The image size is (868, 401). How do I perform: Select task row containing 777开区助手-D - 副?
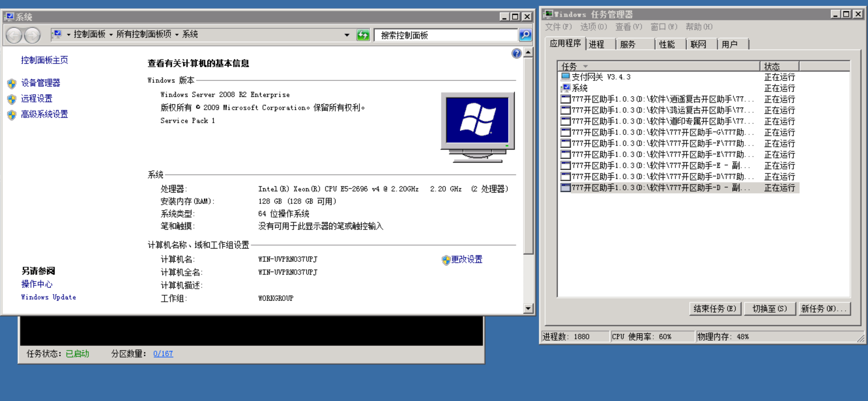point(679,188)
